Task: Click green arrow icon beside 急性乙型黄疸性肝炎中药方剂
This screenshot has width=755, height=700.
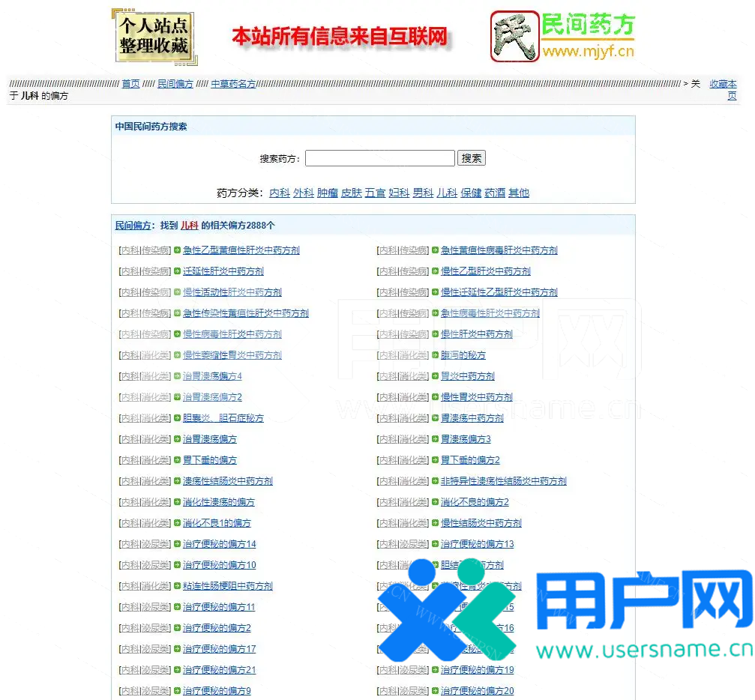Action: pyautogui.click(x=178, y=250)
